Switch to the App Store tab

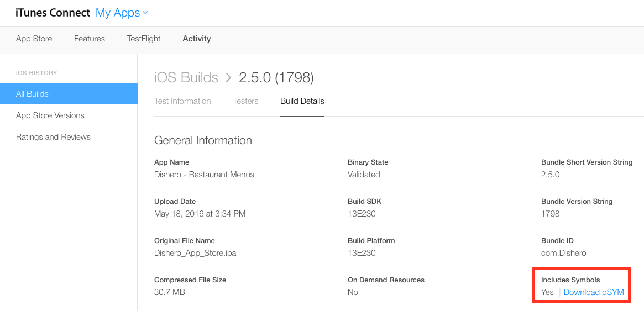coord(34,39)
